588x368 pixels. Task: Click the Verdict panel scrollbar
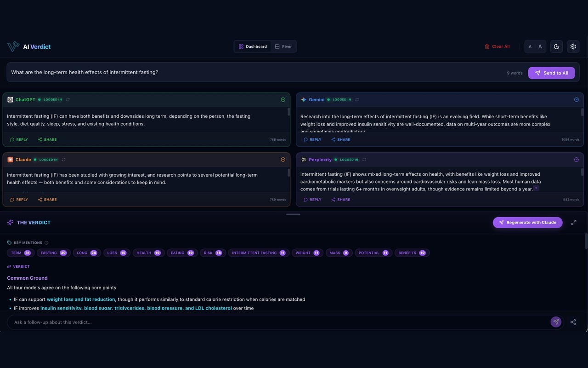[x=586, y=241]
